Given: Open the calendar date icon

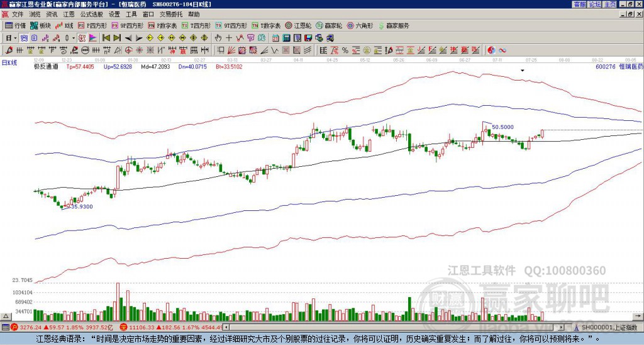Looking at the screenshot, I should click(x=275, y=38).
